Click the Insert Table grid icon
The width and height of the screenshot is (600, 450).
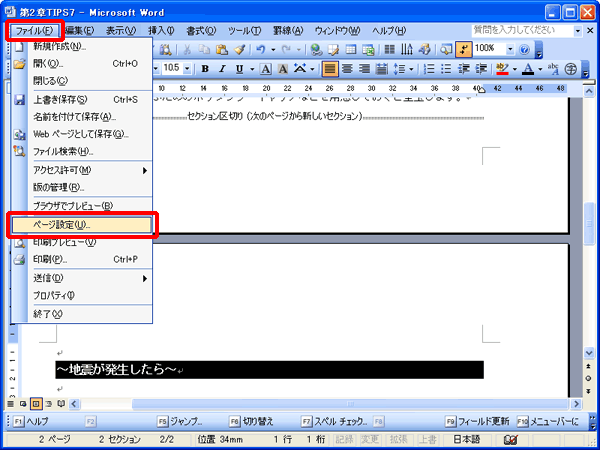click(x=351, y=50)
